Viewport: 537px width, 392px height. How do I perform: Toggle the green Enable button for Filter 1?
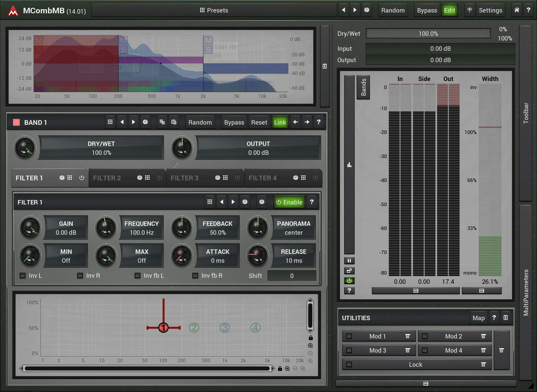289,202
